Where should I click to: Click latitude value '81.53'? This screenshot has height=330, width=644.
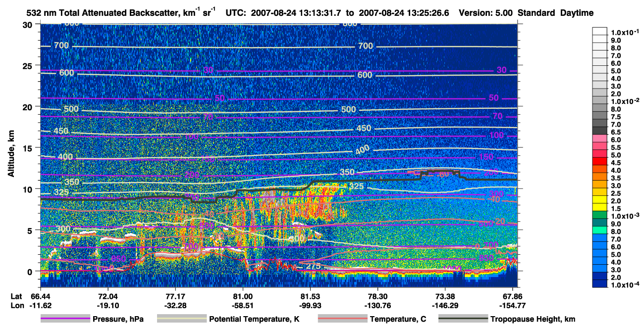click(x=310, y=296)
